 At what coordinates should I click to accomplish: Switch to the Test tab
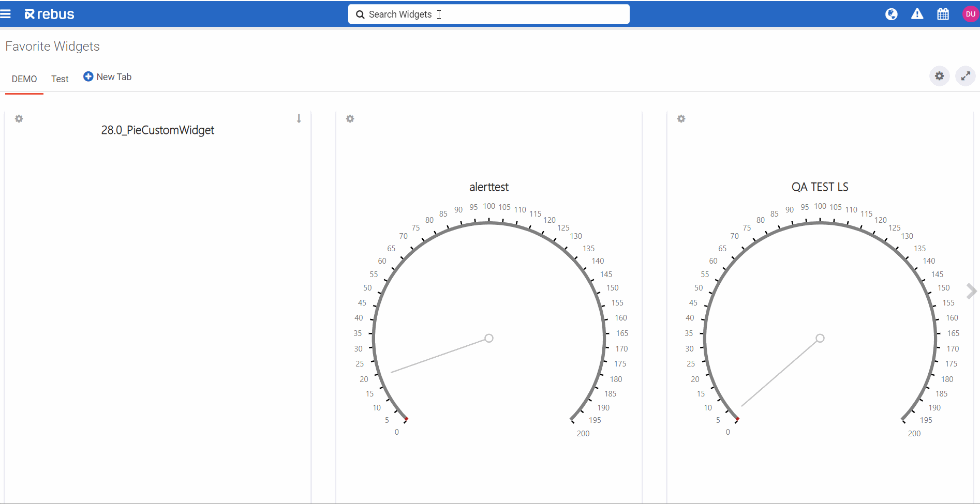click(x=60, y=79)
